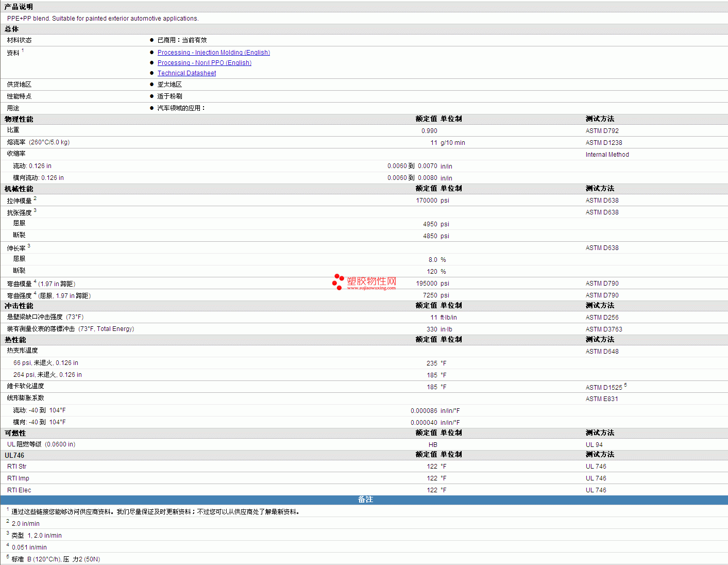The height and width of the screenshot is (565, 728).
Task: Click footnote 5: 标准 B (120°C/h)
Action: (x=56, y=559)
